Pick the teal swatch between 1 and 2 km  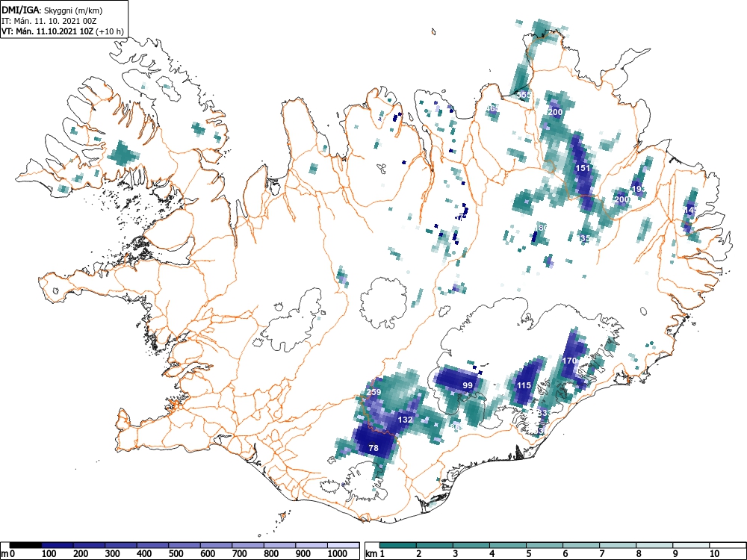pyautogui.click(x=398, y=545)
